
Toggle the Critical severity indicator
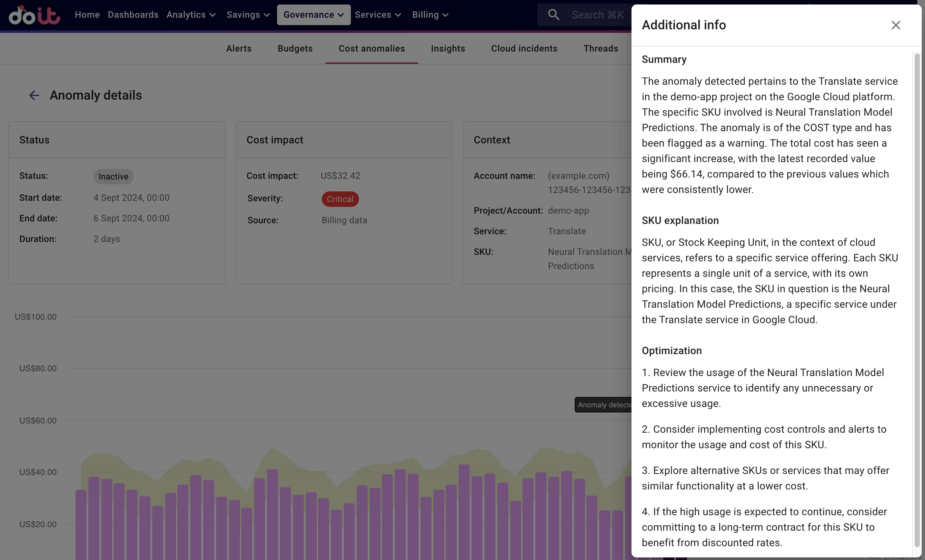340,199
